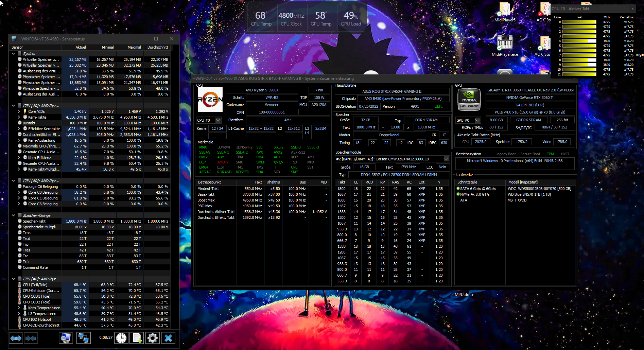
Task: Select the MidiPlayer.exe keyboard icon on desktop
Action: click(x=505, y=42)
